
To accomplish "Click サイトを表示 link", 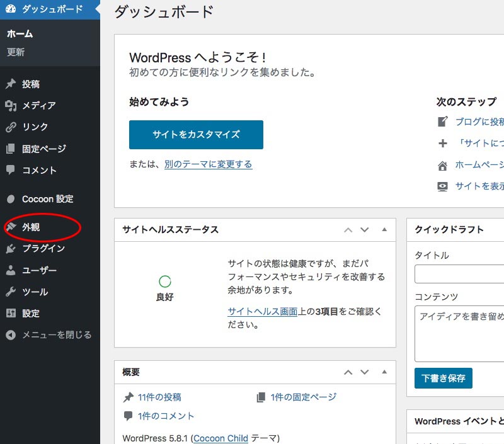I will pyautogui.click(x=479, y=186).
